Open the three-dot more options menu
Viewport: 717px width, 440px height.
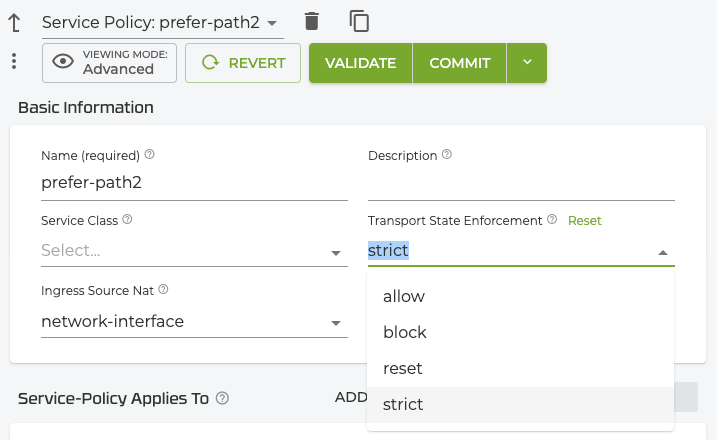(x=14, y=62)
